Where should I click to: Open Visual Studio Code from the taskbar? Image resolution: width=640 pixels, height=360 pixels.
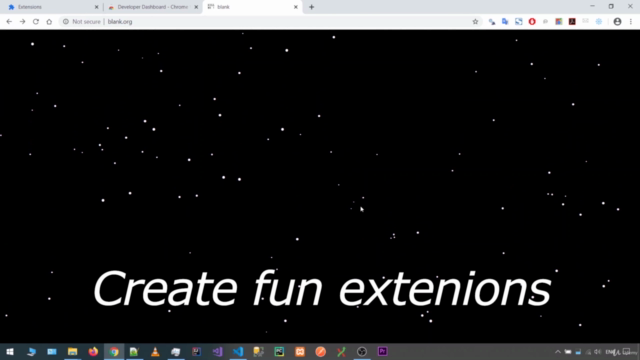coord(238,351)
